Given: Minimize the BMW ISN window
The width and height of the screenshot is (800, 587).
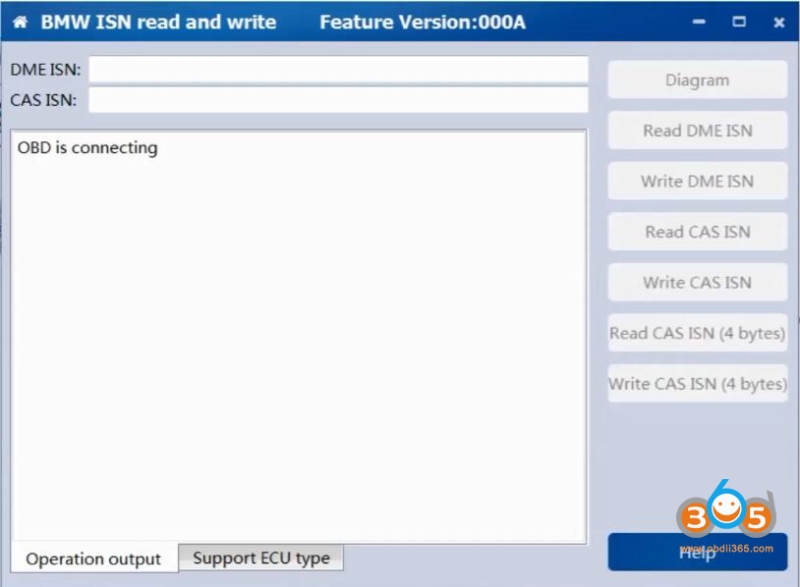Looking at the screenshot, I should 699,22.
